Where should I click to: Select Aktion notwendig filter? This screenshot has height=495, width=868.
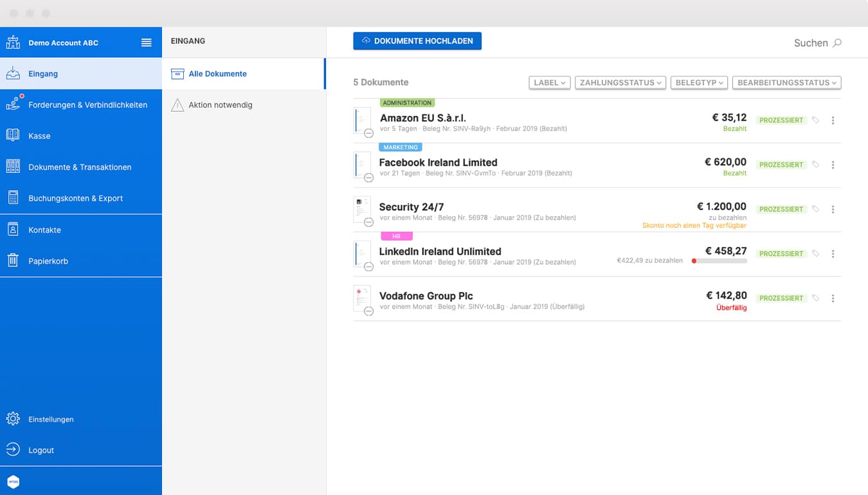(243, 105)
